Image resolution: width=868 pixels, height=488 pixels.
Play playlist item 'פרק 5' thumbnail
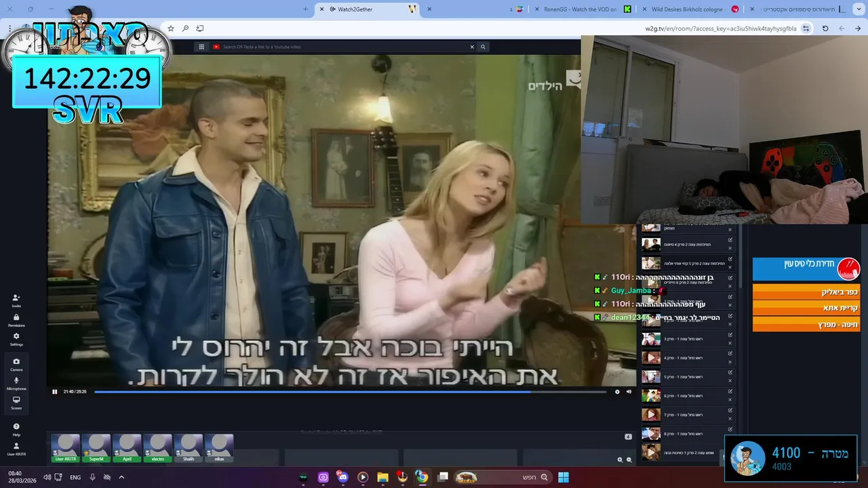coord(651,377)
